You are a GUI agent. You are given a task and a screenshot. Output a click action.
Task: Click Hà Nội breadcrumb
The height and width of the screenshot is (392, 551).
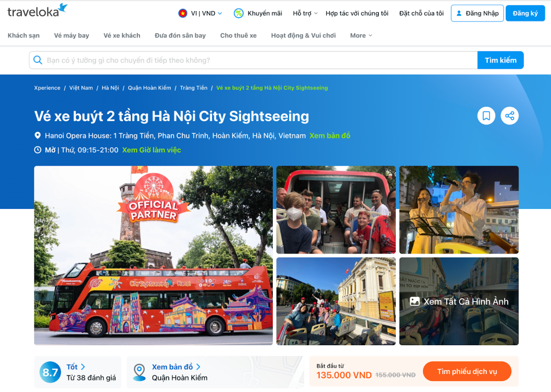pyautogui.click(x=110, y=88)
